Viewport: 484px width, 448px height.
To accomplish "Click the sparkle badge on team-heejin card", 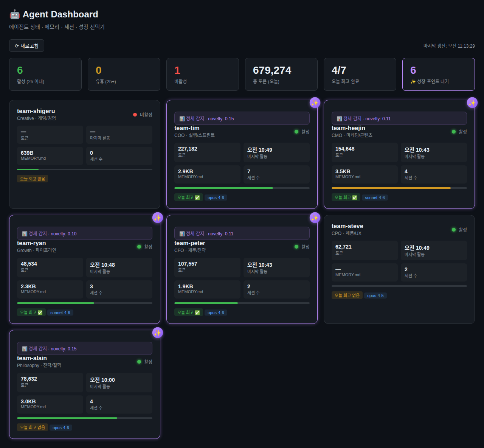I will (472, 103).
